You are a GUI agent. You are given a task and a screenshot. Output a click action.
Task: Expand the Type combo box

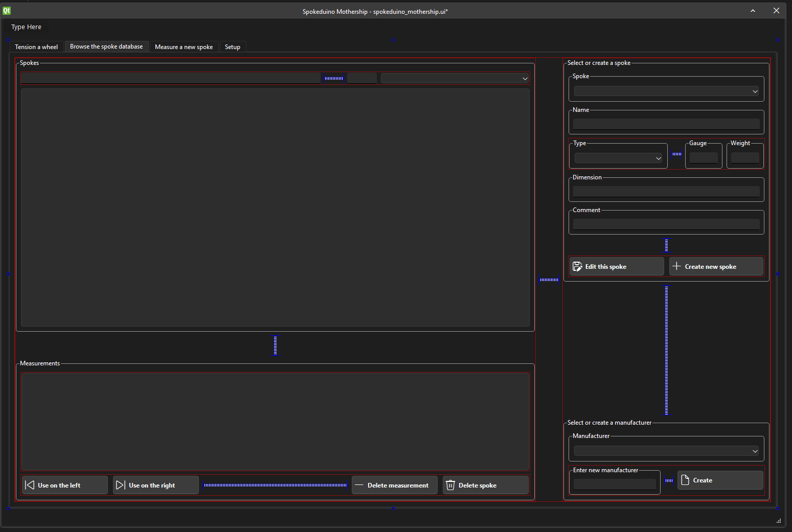pos(618,158)
